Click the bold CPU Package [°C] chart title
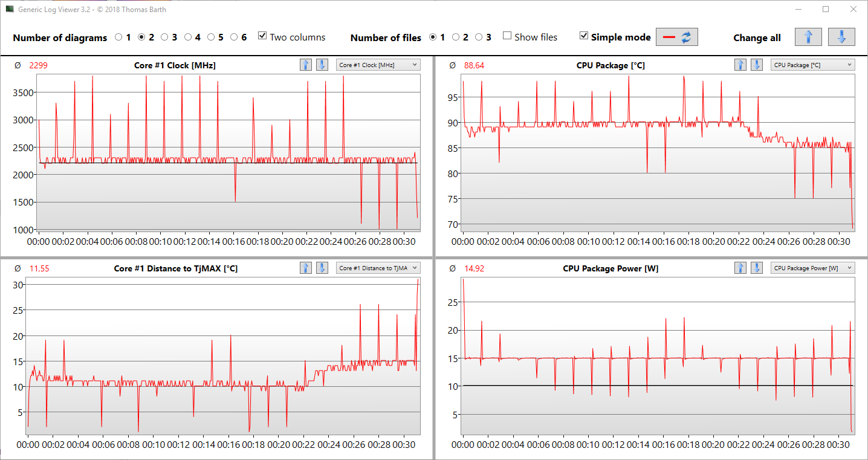Screen dimensions: 868x460 (611, 65)
